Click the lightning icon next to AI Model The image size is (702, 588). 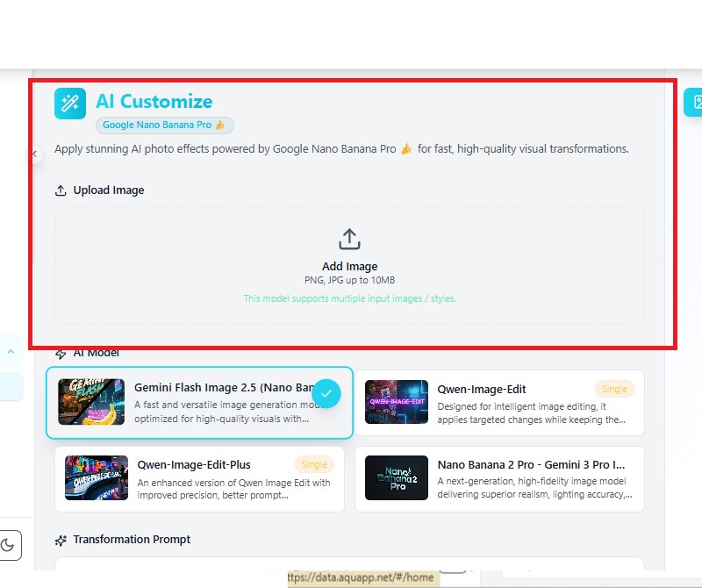(x=61, y=354)
